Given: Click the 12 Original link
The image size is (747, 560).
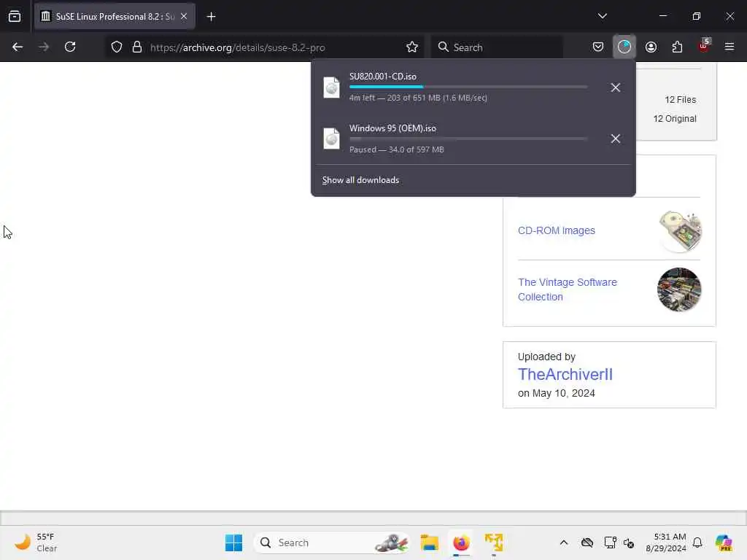Looking at the screenshot, I should coord(675,119).
